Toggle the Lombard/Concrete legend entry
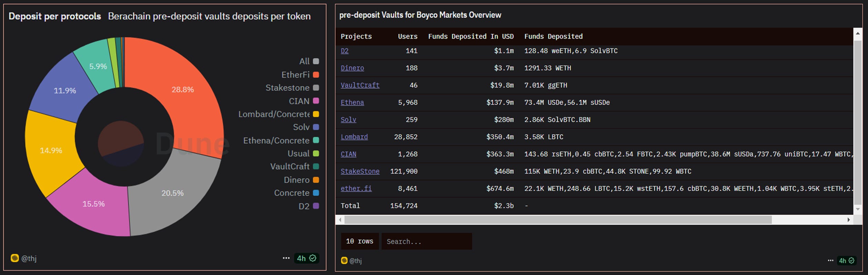The height and width of the screenshot is (275, 868). (x=279, y=114)
